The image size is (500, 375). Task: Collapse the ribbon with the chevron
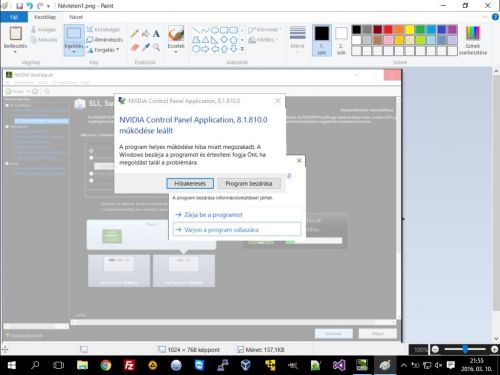tap(485, 17)
